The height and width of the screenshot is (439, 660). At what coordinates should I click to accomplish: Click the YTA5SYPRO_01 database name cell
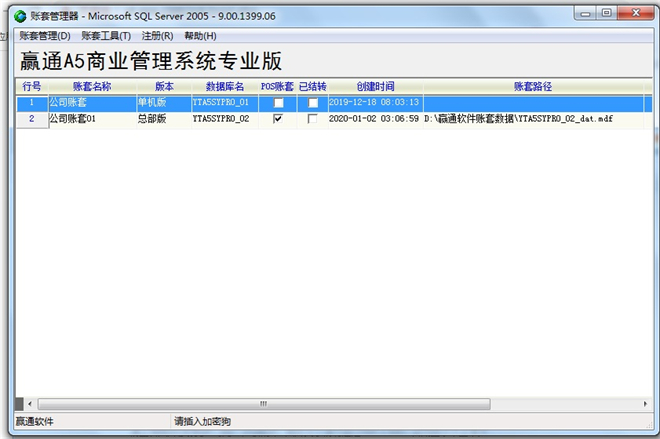tap(225, 103)
